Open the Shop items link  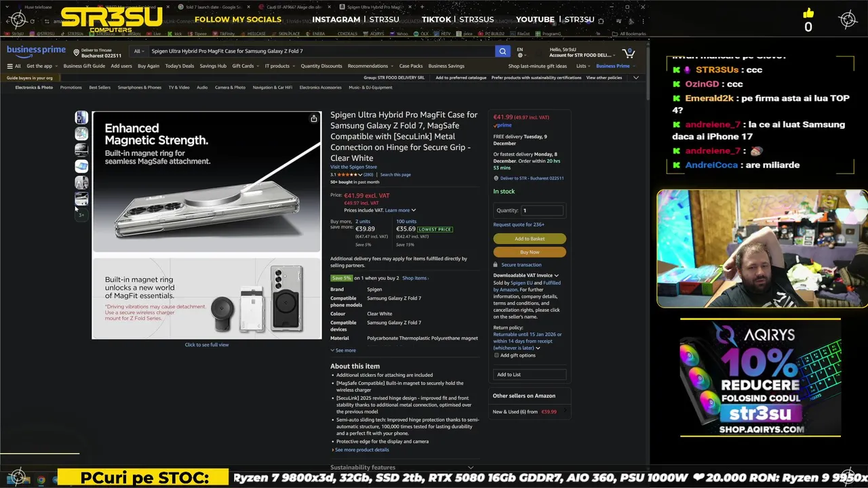(x=415, y=278)
